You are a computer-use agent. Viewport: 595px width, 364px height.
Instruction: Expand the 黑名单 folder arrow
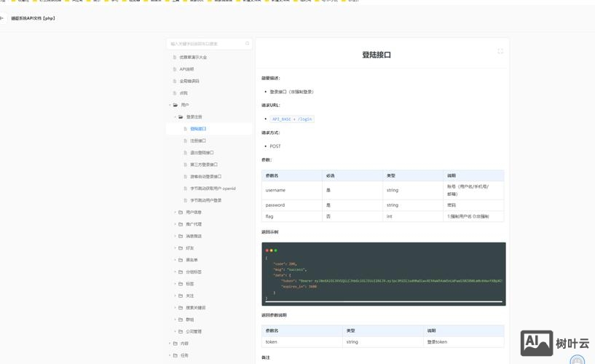point(175,260)
